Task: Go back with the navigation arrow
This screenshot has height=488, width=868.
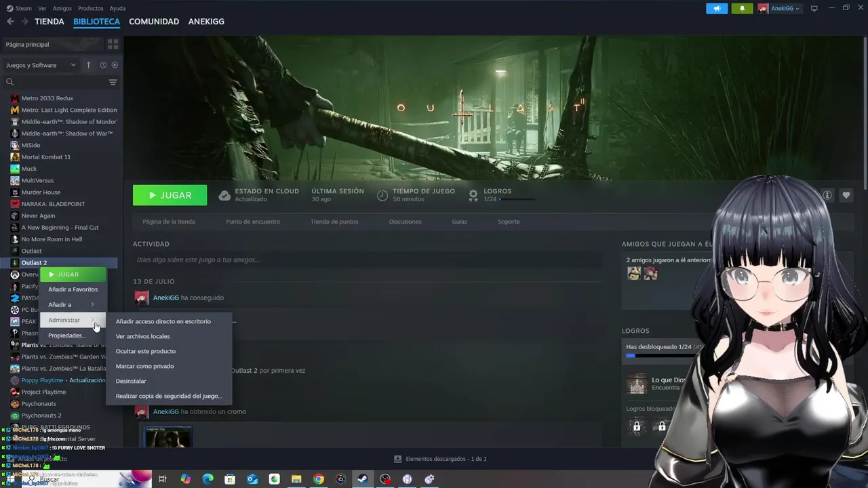Action: [x=10, y=22]
